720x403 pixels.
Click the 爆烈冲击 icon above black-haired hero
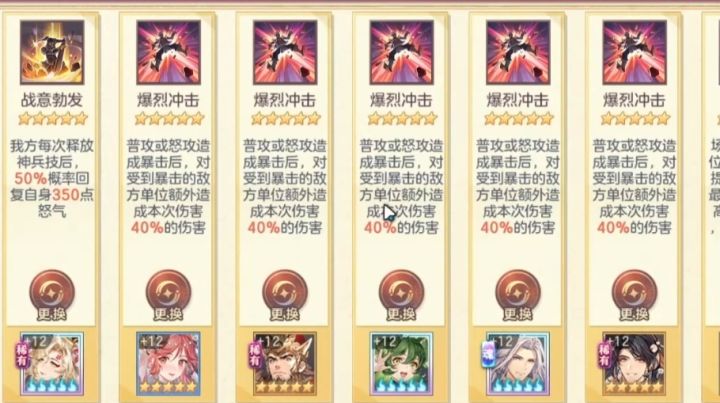(x=635, y=52)
